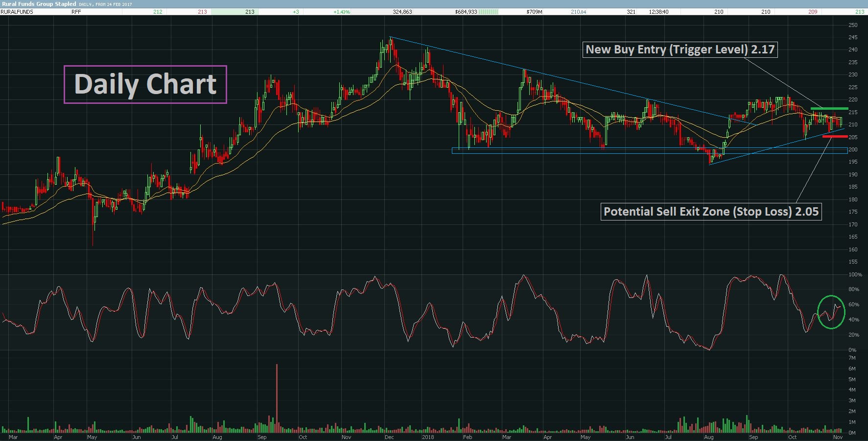Image resolution: width=868 pixels, height=441 pixels.
Task: Select the RFF ticker code in the quote row
Action: coord(76,12)
